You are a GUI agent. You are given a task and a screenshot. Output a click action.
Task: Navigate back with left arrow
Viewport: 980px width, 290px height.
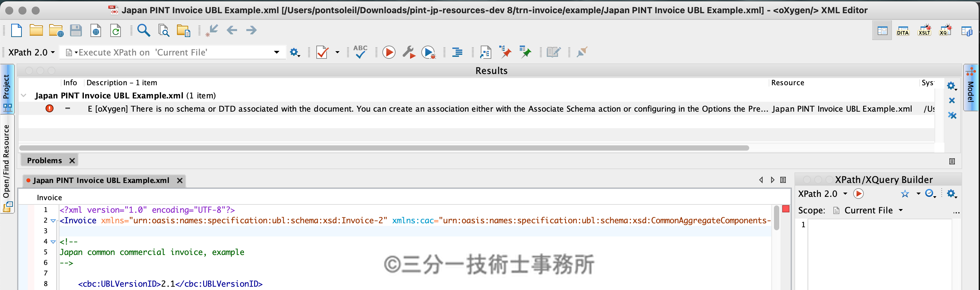tap(232, 30)
